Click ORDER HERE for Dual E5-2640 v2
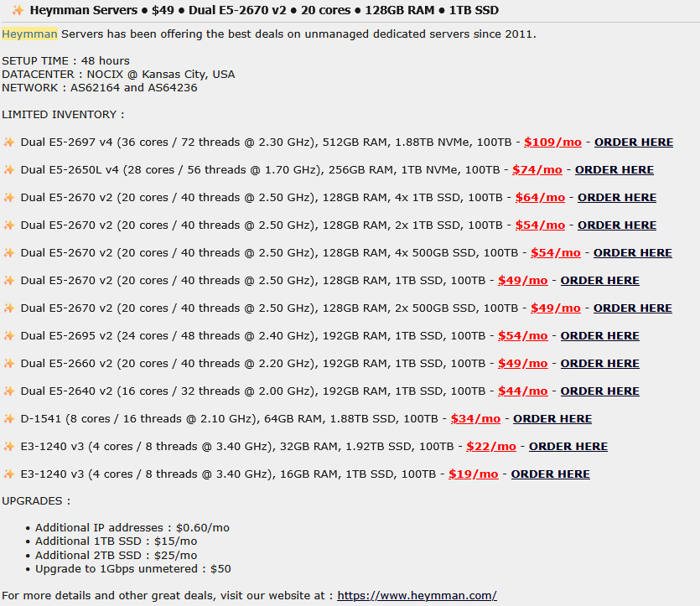This screenshot has width=700, height=606. pyautogui.click(x=600, y=391)
